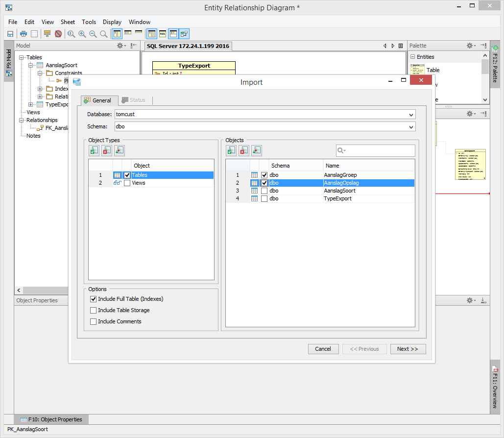Click the zoom in magnifier icon
Screen dimensions: 504x438
82,34
